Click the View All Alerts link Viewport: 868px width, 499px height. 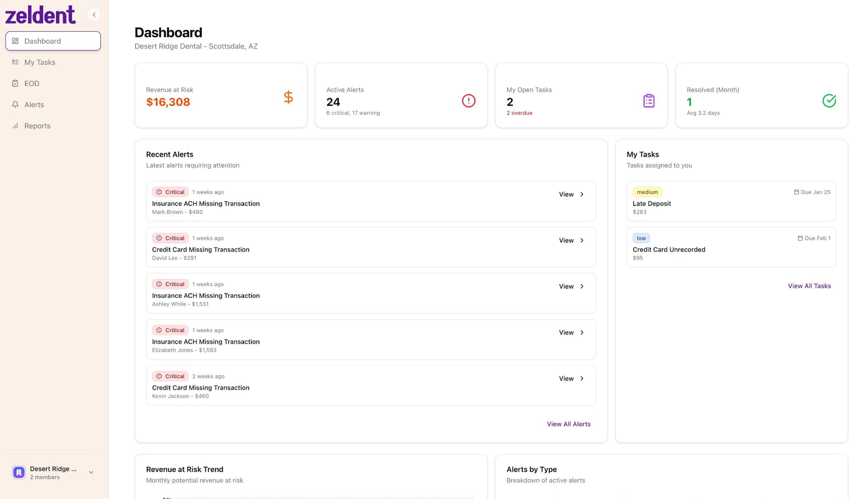(x=568, y=424)
